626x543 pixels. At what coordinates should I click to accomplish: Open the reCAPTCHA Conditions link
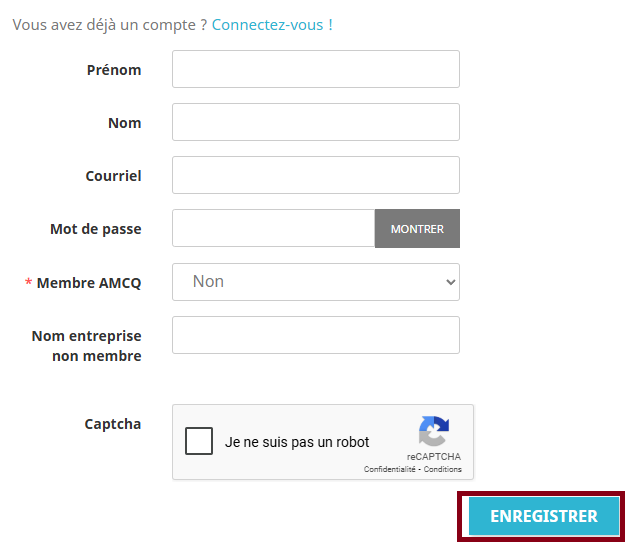[443, 469]
